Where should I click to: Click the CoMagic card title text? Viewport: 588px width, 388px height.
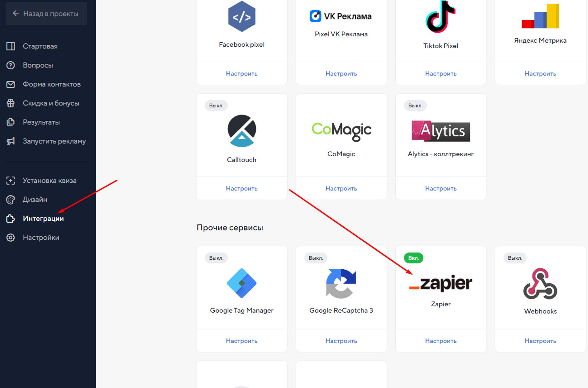(x=341, y=154)
